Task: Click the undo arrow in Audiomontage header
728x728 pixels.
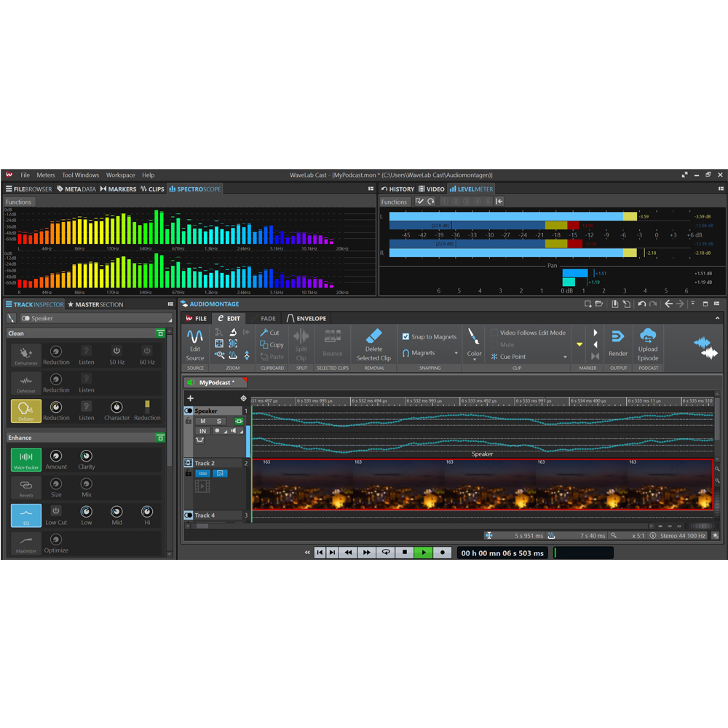Action: (641, 304)
